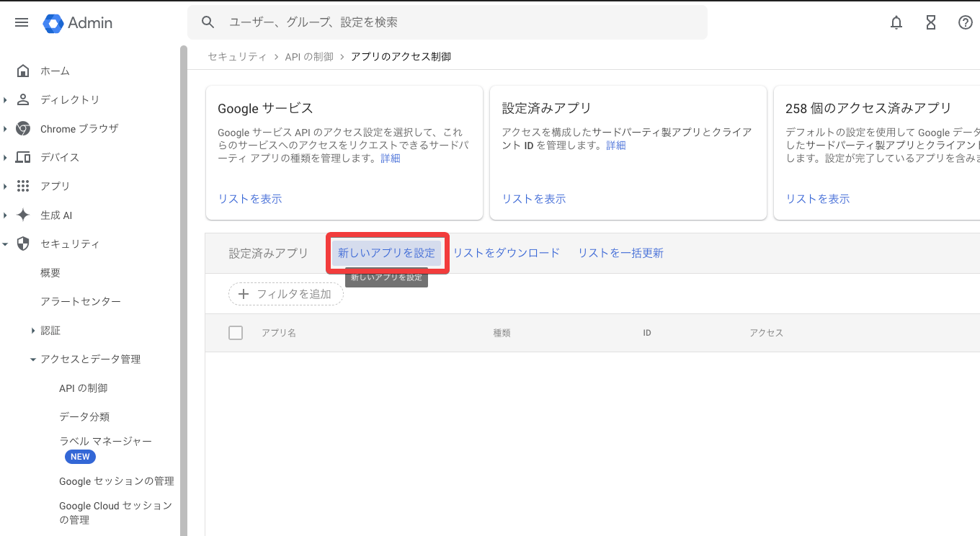Click リストを一括更新 button
The height and width of the screenshot is (536, 980).
pos(621,253)
